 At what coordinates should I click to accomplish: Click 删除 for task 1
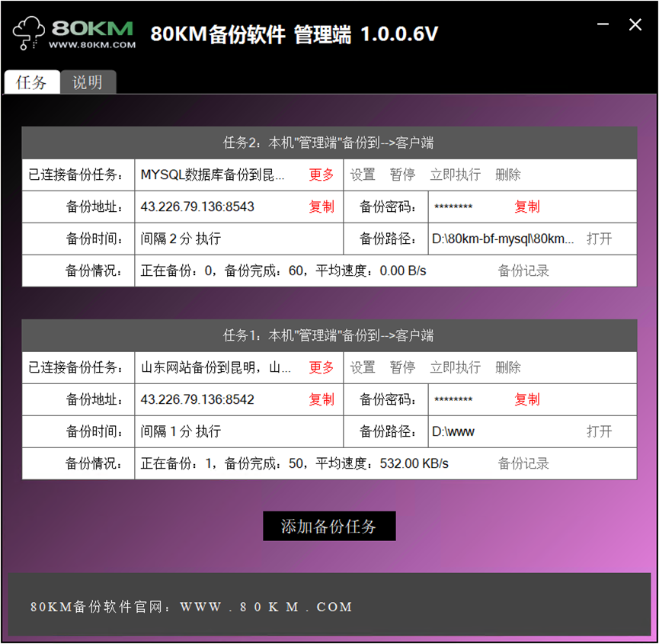pyautogui.click(x=507, y=367)
